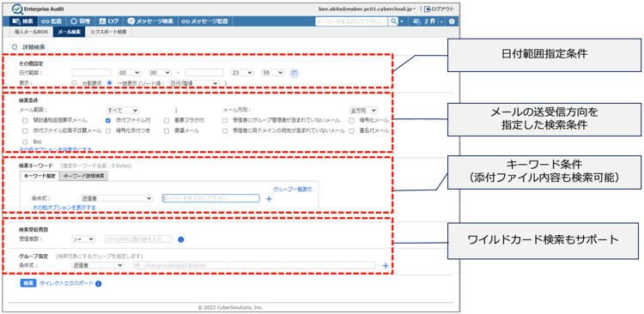Open the start hour 00 dropdown

(130, 73)
